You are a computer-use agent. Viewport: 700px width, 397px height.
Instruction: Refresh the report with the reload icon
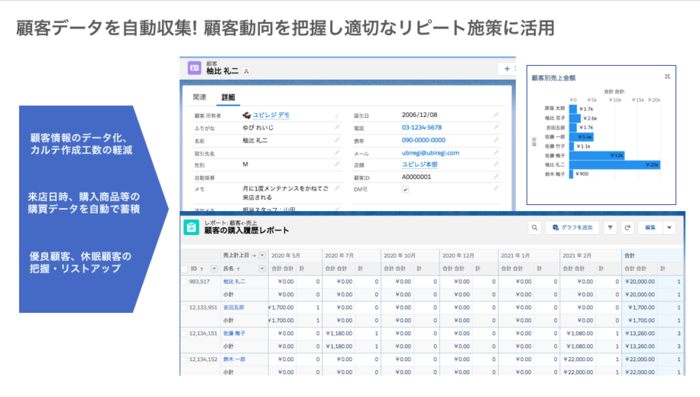(x=627, y=228)
